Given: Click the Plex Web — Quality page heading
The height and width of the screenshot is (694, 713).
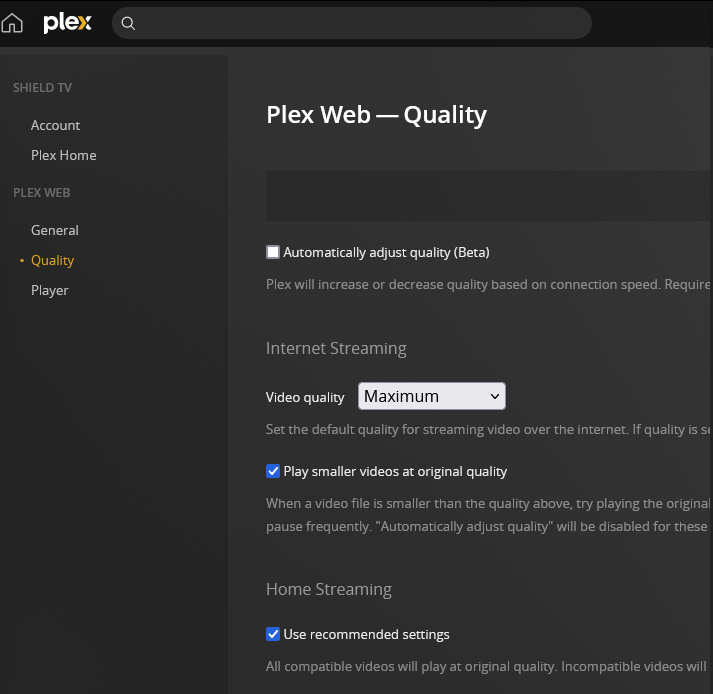Looking at the screenshot, I should point(376,115).
